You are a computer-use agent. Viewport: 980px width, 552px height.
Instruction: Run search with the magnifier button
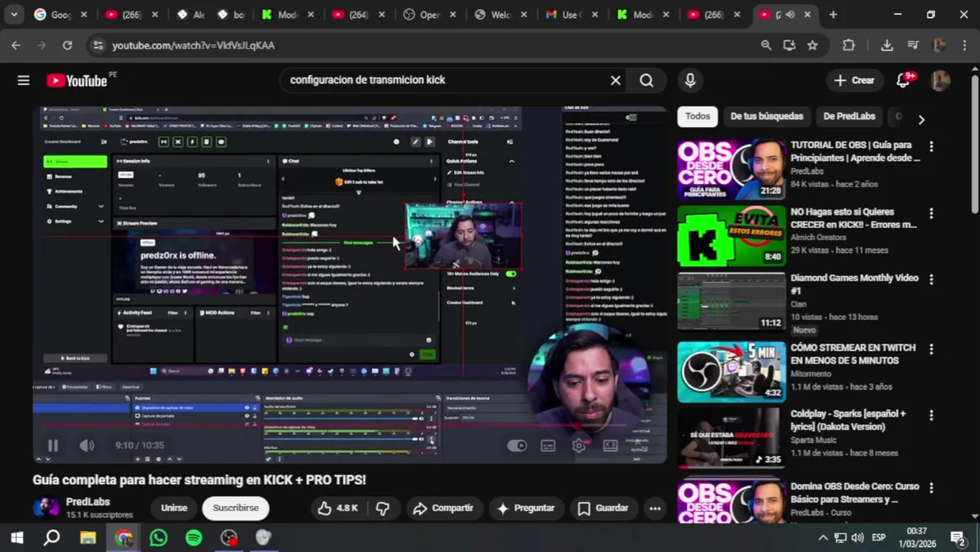tap(646, 80)
